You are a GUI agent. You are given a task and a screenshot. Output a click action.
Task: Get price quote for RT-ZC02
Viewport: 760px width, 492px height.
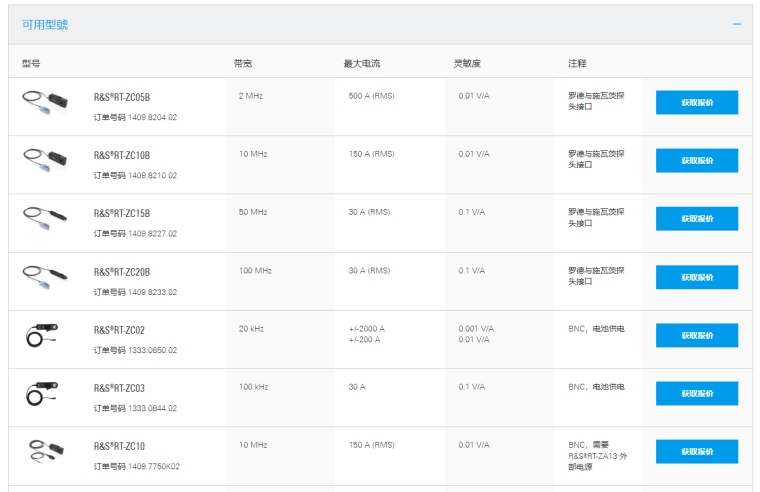(697, 335)
